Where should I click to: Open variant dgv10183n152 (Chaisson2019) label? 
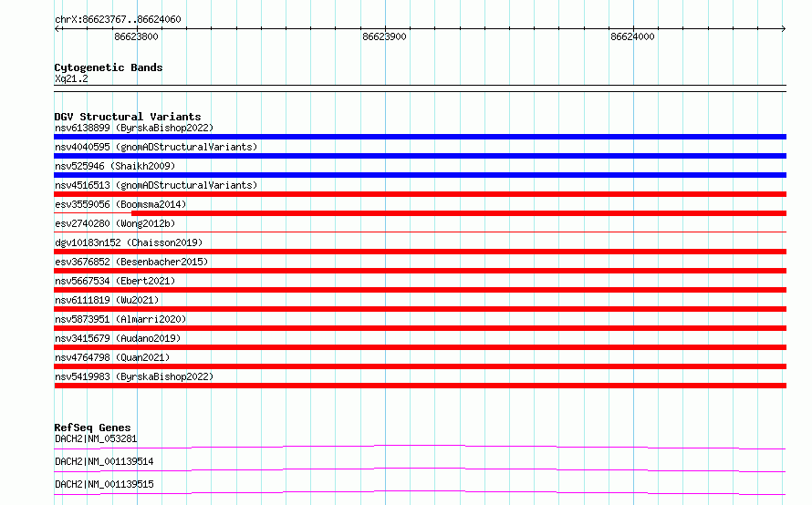tap(129, 242)
